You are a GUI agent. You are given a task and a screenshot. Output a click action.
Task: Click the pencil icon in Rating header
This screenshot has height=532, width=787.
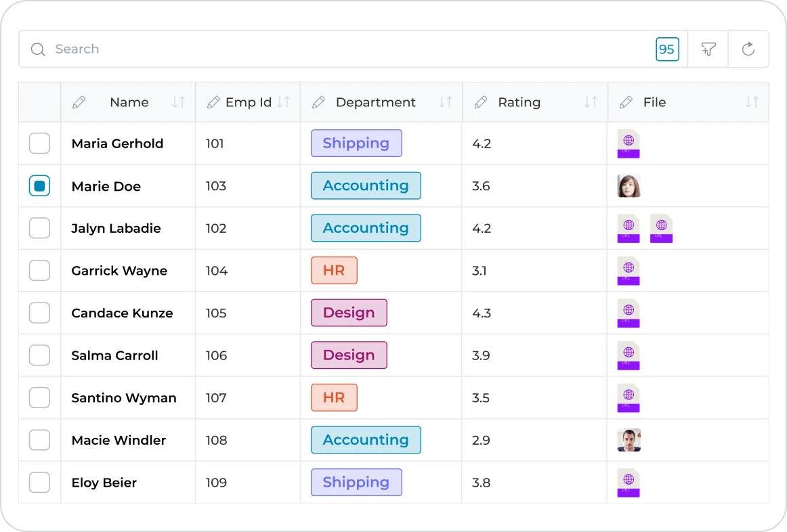click(481, 102)
